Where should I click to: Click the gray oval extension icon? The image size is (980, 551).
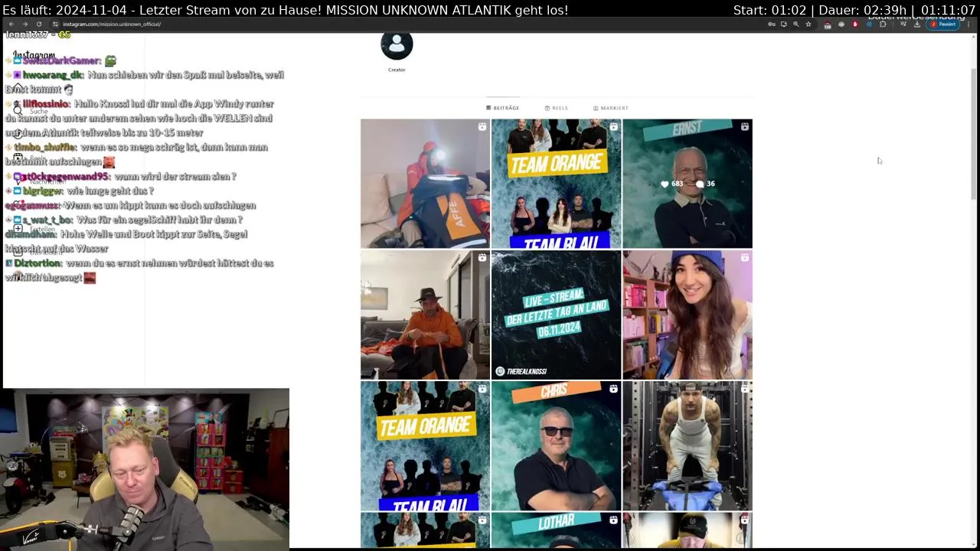841,24
